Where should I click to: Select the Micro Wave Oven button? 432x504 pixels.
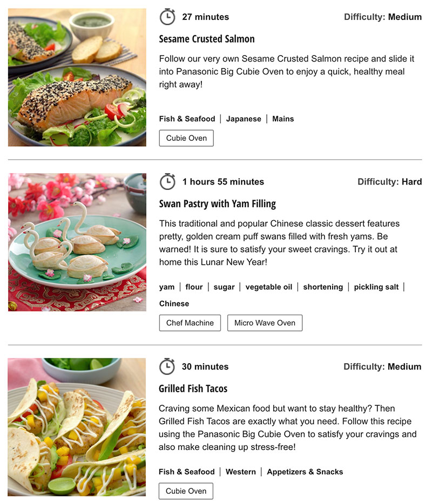coord(265,323)
